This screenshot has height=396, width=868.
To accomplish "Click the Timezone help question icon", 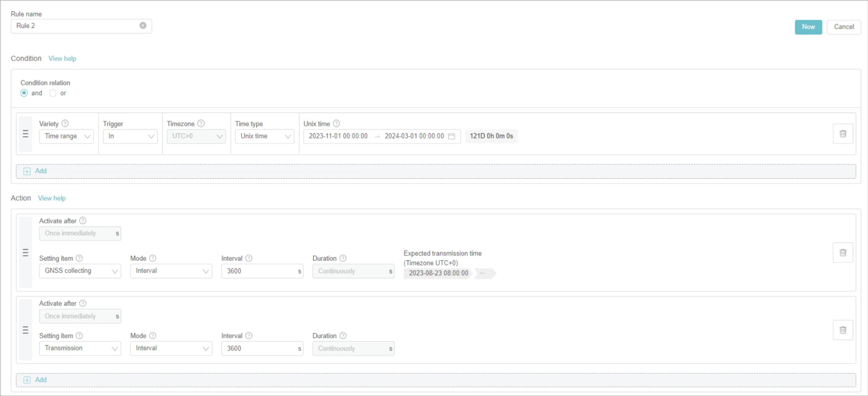I will pyautogui.click(x=201, y=124).
